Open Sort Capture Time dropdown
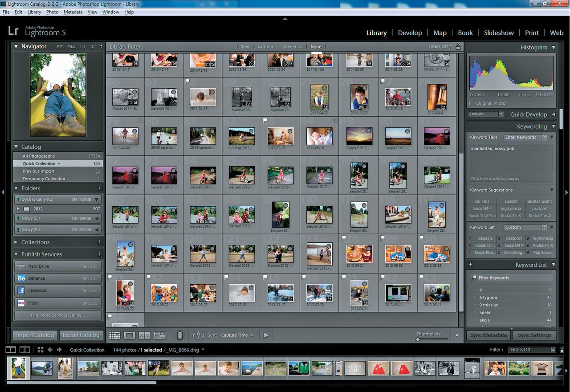570x392 pixels. [x=237, y=335]
